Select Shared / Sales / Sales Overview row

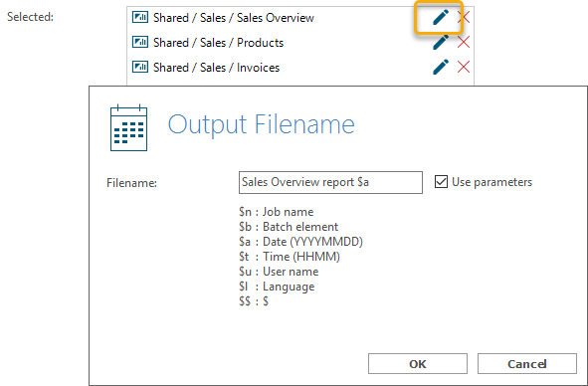coord(300,17)
